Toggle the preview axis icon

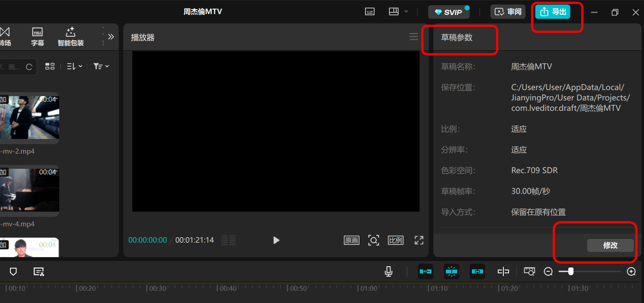pyautogui.click(x=503, y=272)
